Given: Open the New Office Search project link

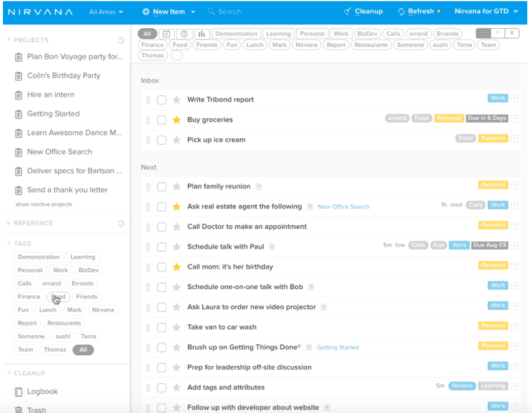Looking at the screenshot, I should coord(343,206).
